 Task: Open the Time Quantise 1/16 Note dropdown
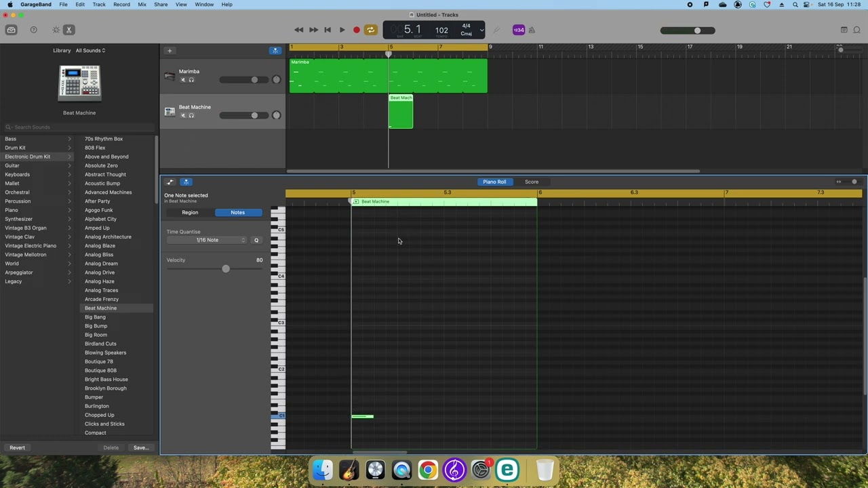(207, 240)
